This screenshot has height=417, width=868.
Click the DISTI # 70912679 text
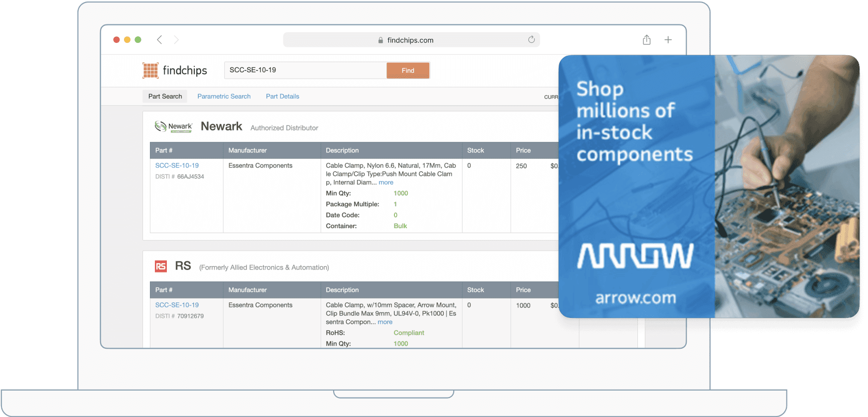pos(179,316)
